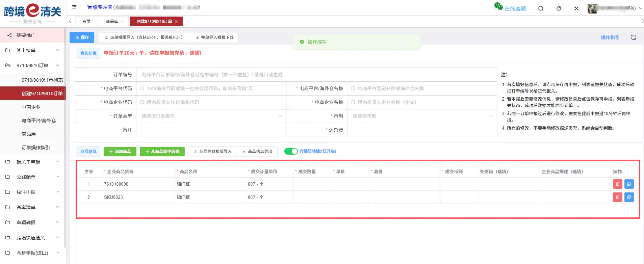Click the 电商企业代码 search field

(x=211, y=102)
